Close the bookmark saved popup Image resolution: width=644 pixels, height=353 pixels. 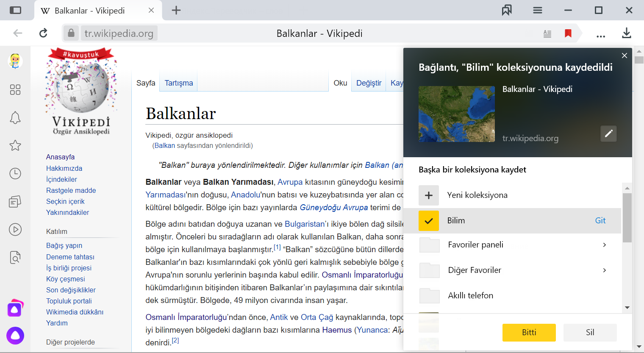(625, 56)
